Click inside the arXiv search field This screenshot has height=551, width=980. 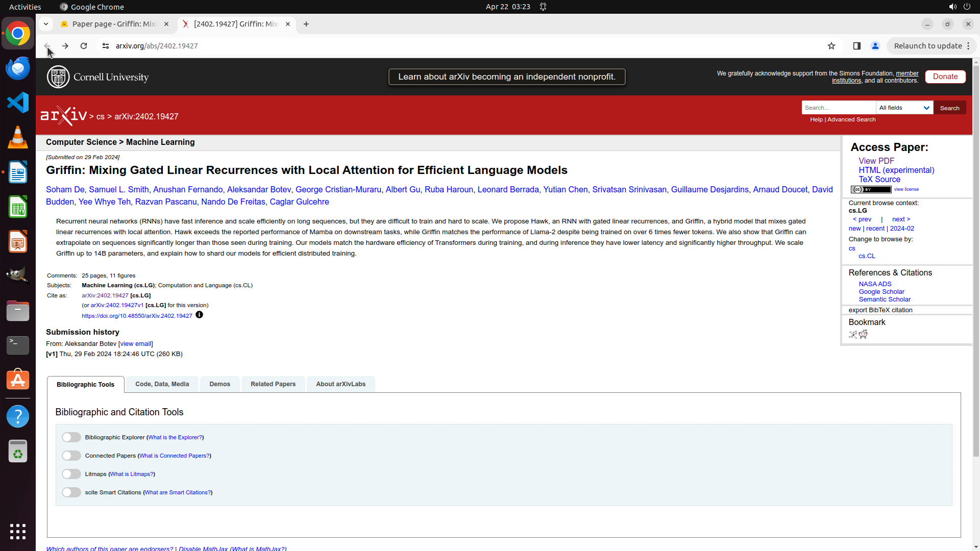tap(838, 108)
